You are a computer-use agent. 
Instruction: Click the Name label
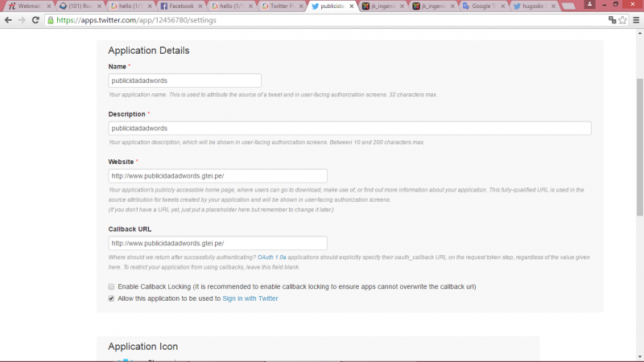(117, 67)
